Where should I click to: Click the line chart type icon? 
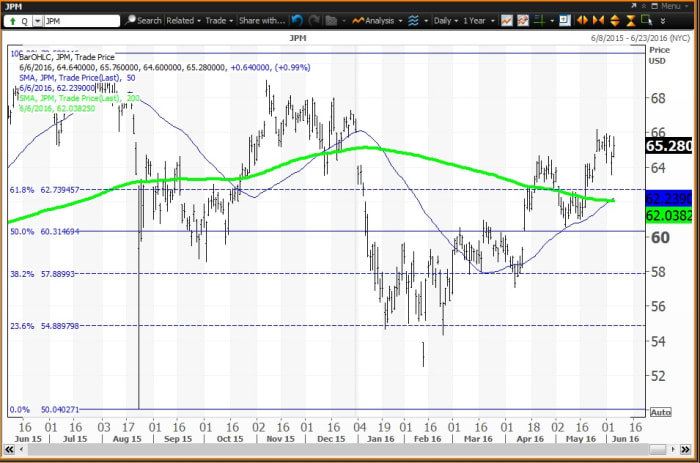tap(508, 20)
